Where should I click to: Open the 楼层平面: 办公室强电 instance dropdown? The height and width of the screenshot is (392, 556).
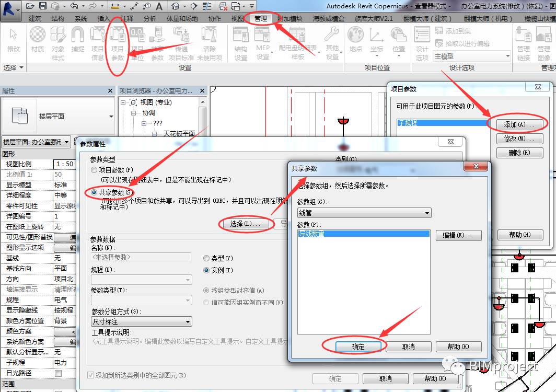click(x=36, y=142)
